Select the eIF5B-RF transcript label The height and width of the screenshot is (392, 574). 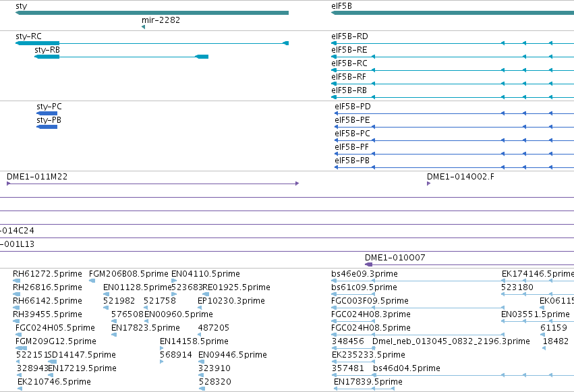click(x=349, y=77)
